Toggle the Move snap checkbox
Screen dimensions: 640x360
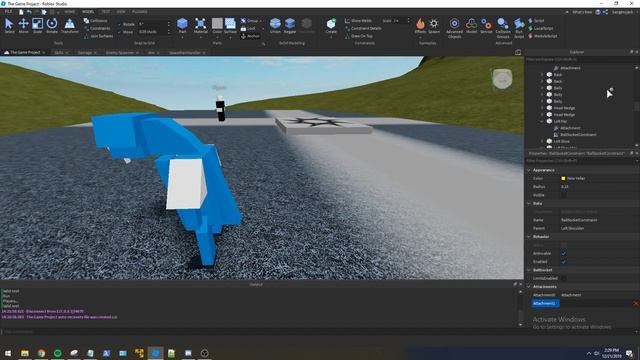[x=120, y=32]
